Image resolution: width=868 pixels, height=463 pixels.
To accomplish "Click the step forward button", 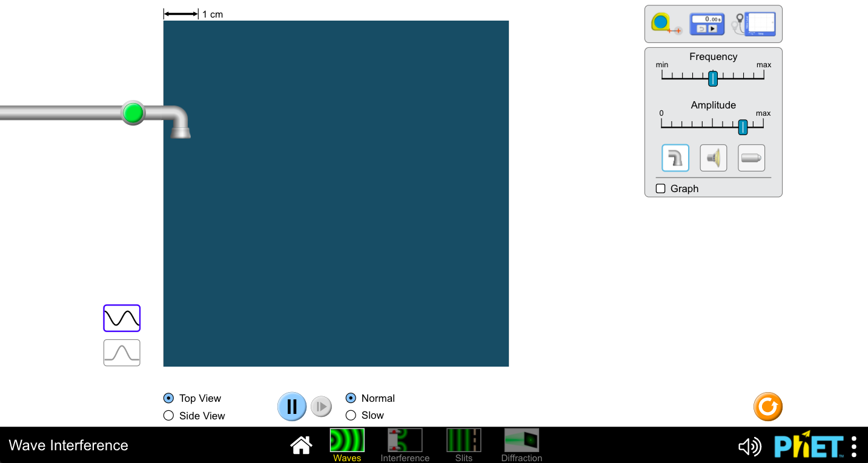I will point(322,407).
